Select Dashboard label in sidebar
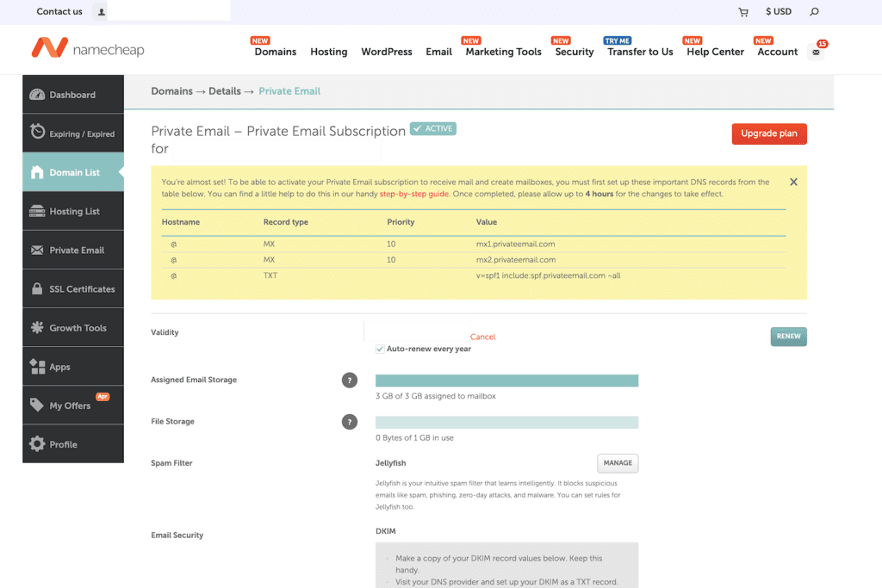The image size is (882, 588). tap(72, 95)
